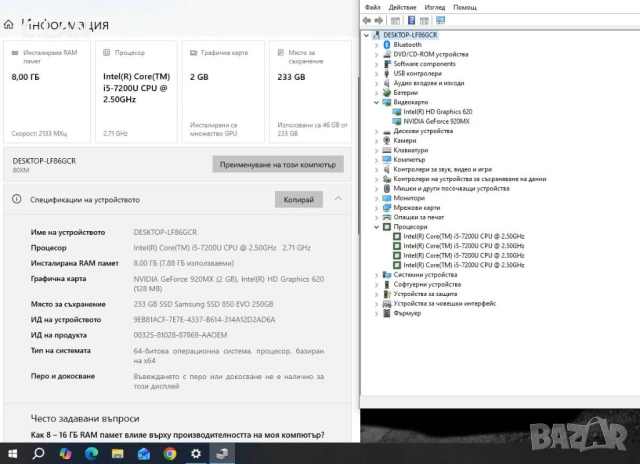
Task: Select the DESKTOP-LF86GCR root node
Action: 410,35
